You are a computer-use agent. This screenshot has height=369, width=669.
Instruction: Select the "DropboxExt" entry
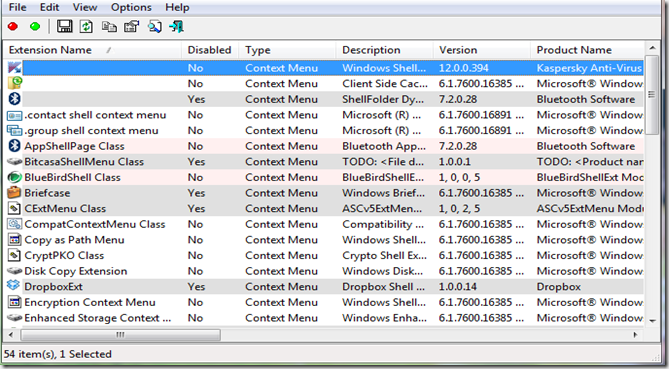53,287
